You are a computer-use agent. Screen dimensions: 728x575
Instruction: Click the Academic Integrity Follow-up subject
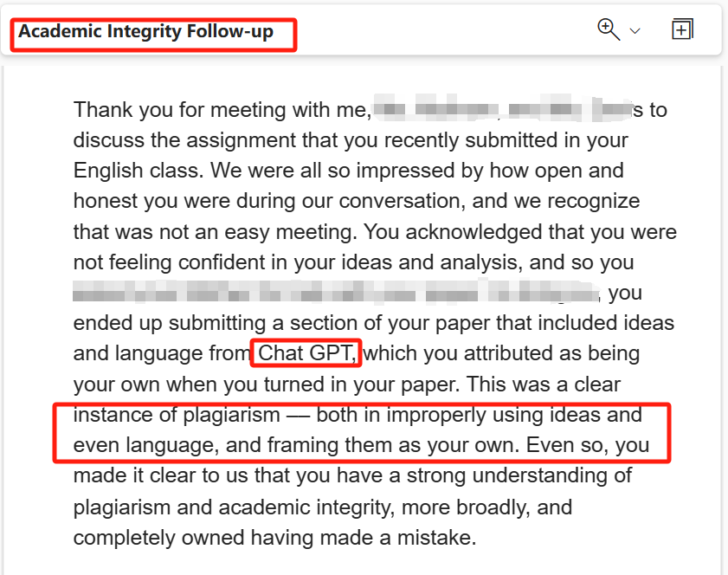145,31
